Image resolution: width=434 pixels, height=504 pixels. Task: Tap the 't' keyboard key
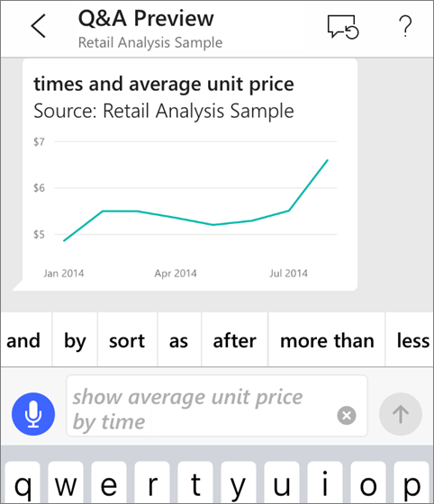point(195,483)
